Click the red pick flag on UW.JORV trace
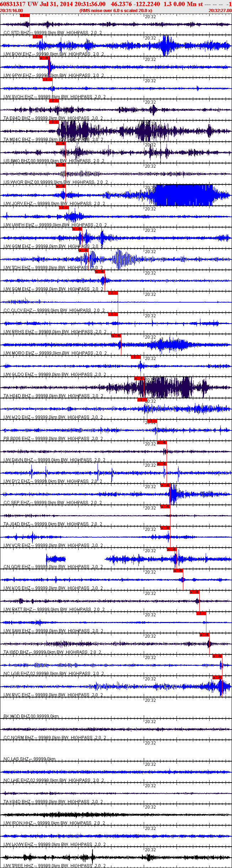 (x=61, y=186)
